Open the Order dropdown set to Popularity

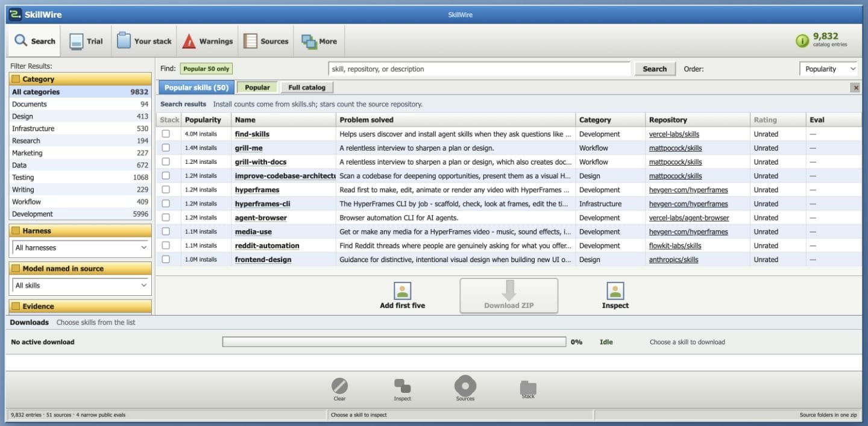tap(828, 69)
